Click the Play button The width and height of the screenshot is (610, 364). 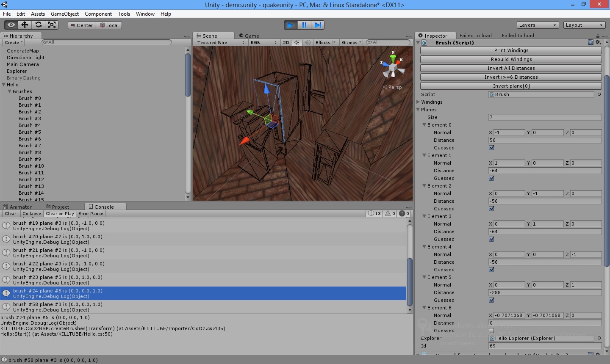291,25
